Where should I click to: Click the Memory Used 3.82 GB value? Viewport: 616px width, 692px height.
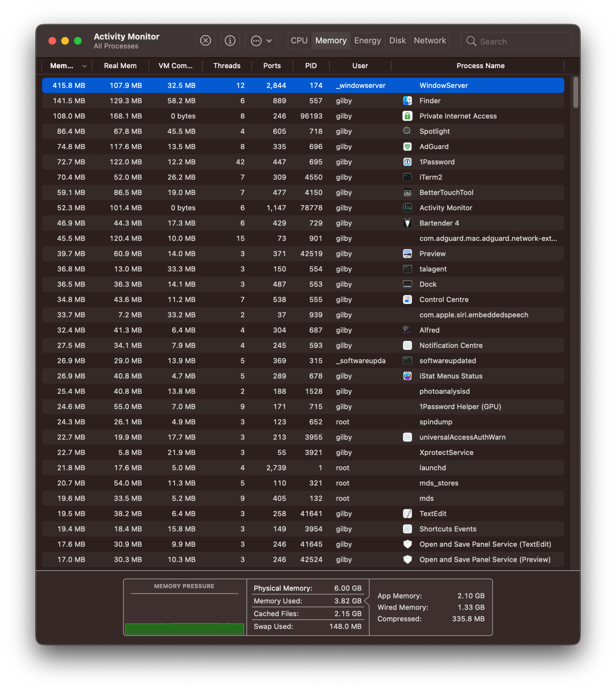(348, 601)
